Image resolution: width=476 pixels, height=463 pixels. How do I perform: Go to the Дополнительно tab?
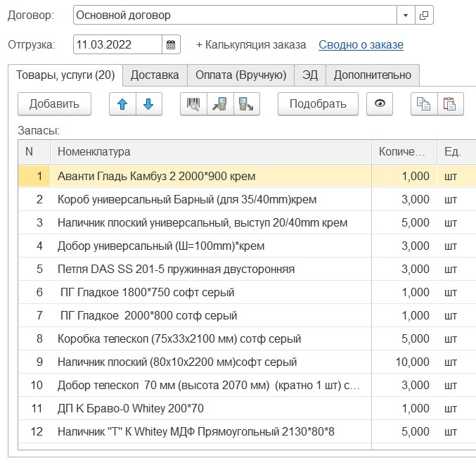(x=372, y=75)
